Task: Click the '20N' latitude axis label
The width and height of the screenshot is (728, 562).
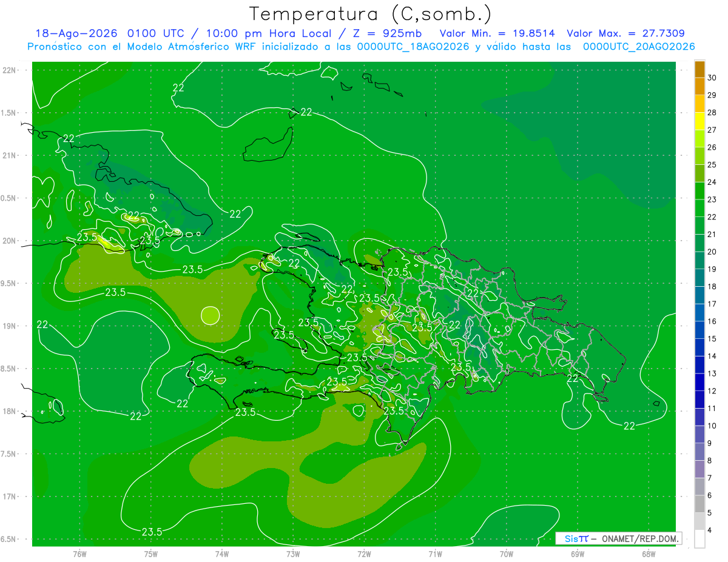Action: (x=9, y=241)
